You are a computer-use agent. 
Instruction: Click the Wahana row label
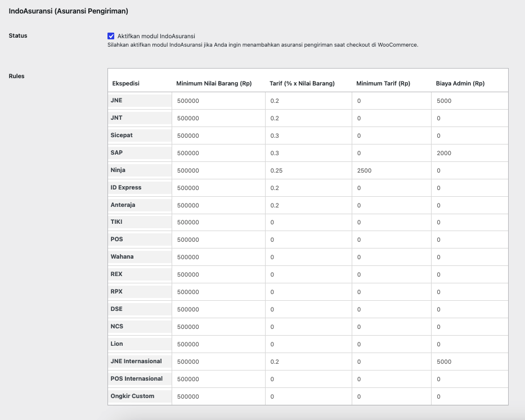(x=122, y=257)
